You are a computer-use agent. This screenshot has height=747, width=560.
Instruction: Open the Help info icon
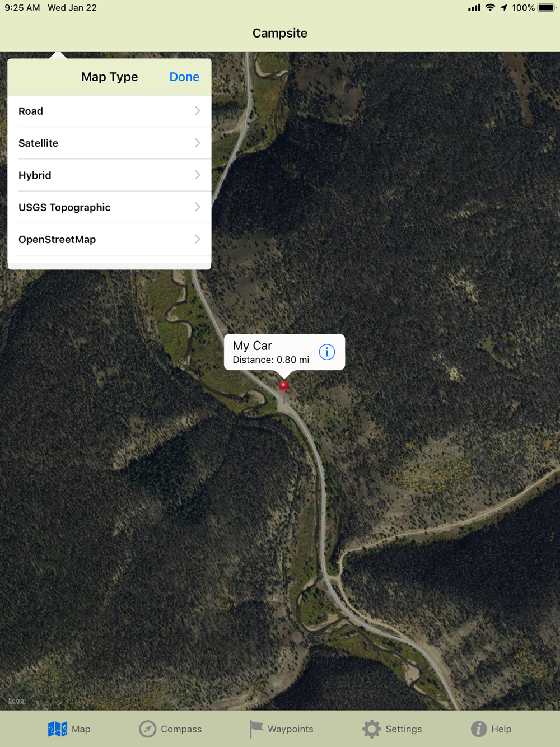click(x=478, y=729)
